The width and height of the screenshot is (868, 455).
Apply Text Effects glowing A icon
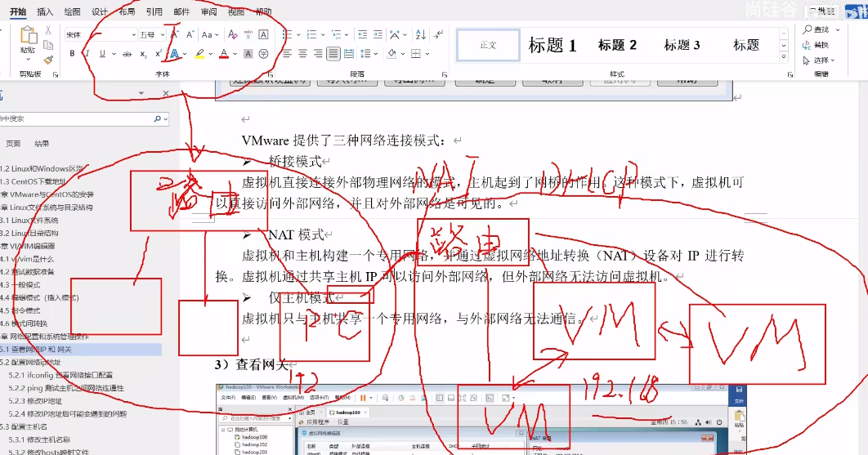coord(174,54)
